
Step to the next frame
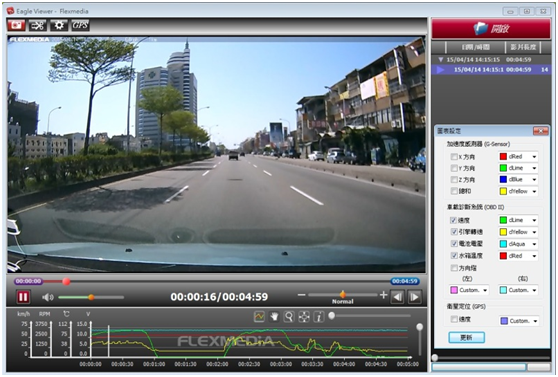click(x=415, y=297)
